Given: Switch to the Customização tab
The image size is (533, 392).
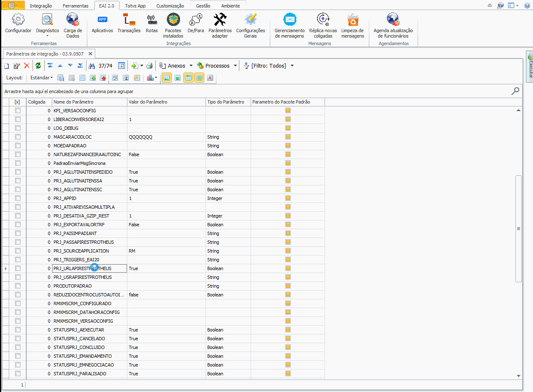Looking at the screenshot, I should (170, 6).
